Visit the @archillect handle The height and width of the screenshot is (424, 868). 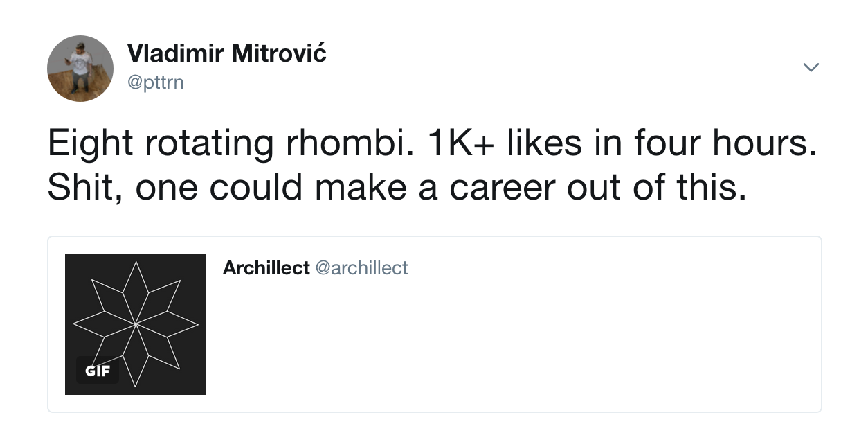(361, 268)
